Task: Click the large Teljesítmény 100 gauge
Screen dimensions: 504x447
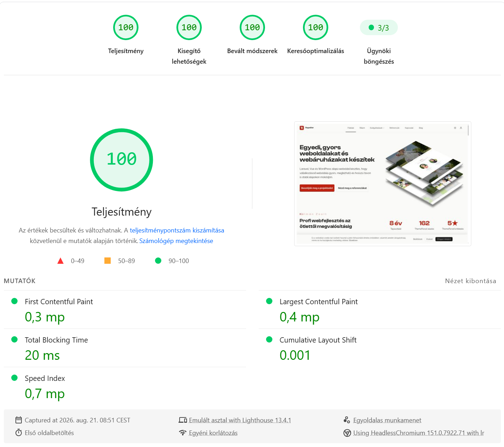Action: tap(122, 160)
